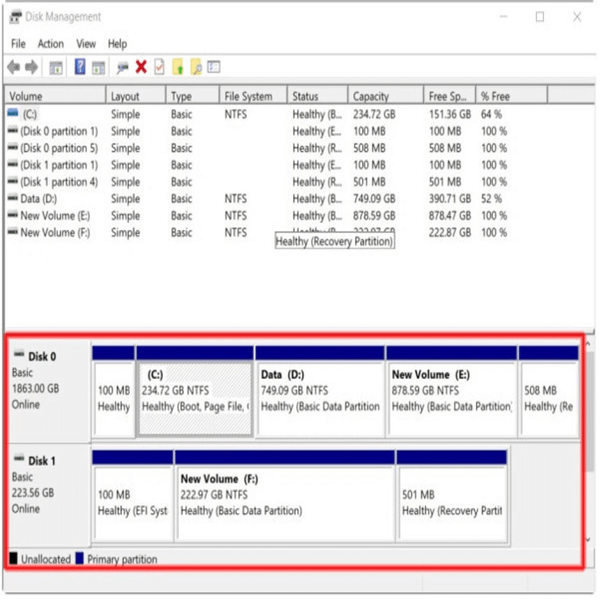600x600 pixels.
Task: Open the Action menu
Action: [50, 44]
